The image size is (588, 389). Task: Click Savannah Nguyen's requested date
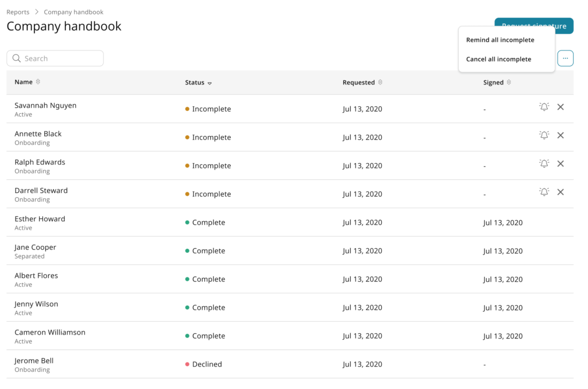coord(362,109)
